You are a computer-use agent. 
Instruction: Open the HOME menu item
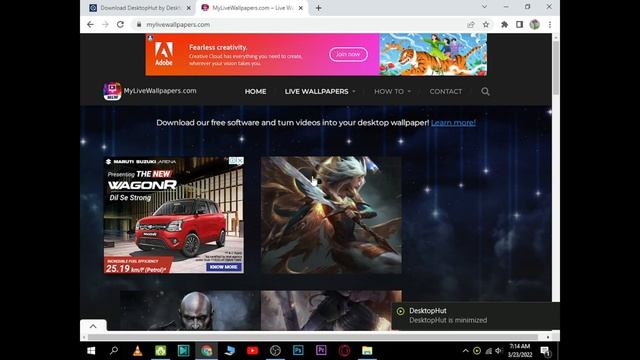(x=256, y=91)
